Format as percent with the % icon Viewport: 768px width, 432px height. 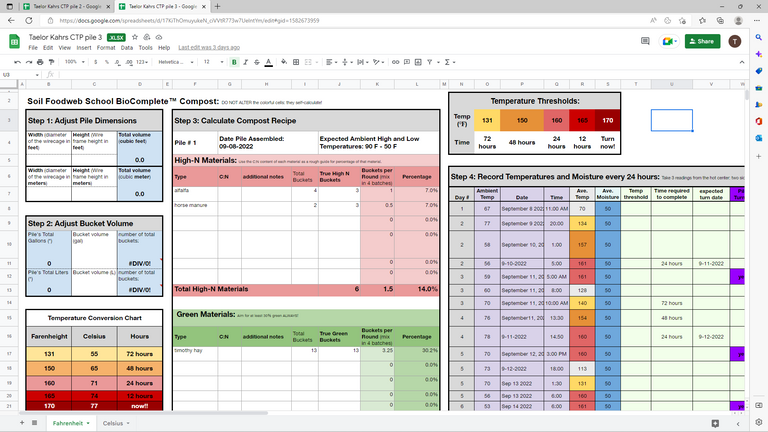(107, 62)
